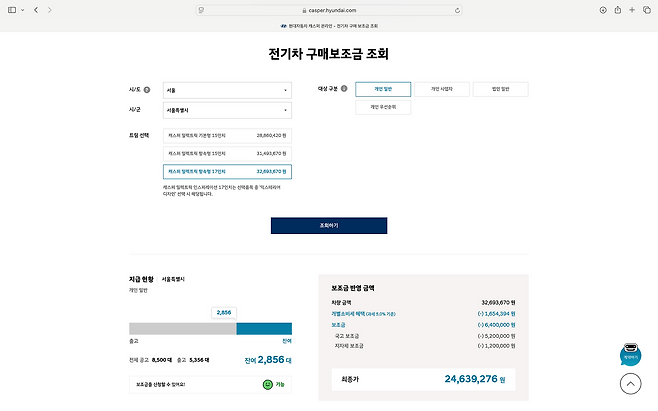Viewport: 658px width, 411px height.
Task: Go back with the browser back arrow
Action: click(37, 9)
